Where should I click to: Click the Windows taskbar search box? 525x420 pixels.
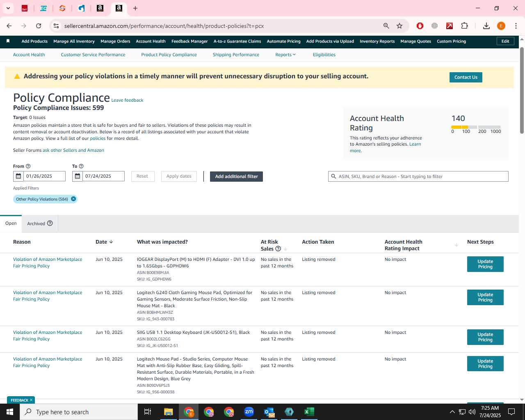pos(79,412)
